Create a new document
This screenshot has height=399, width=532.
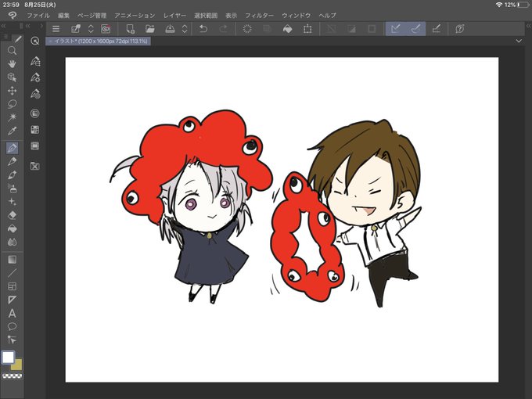coord(130,29)
